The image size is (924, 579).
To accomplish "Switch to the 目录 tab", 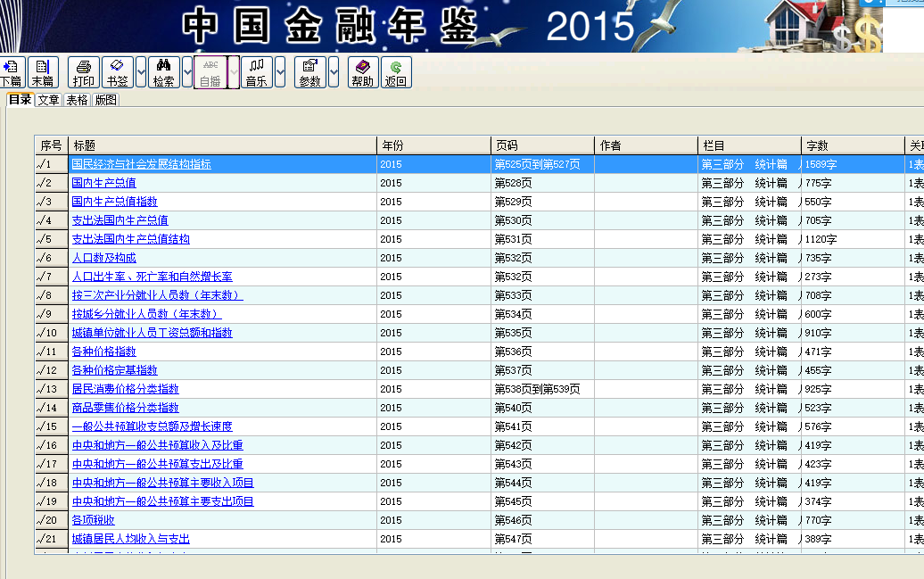I will pos(20,99).
